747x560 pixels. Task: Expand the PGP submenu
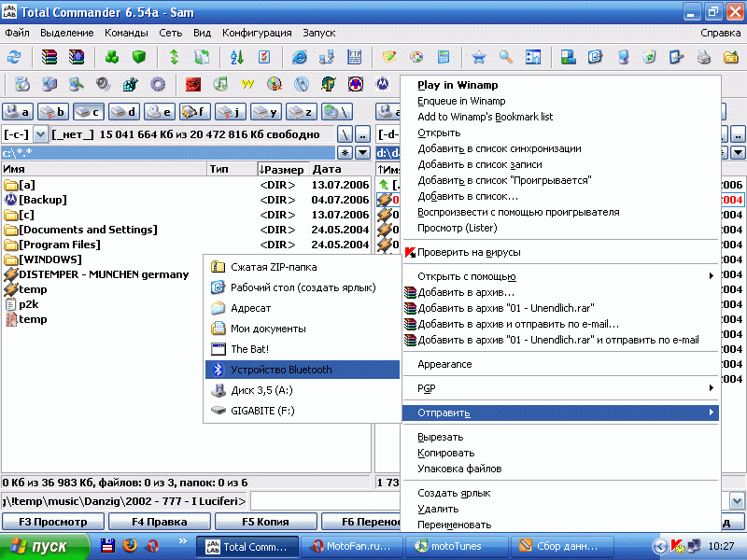click(x=560, y=388)
